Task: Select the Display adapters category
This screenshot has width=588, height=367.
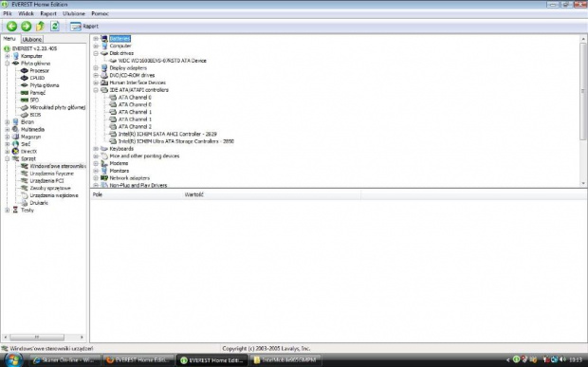Action: pyautogui.click(x=128, y=68)
